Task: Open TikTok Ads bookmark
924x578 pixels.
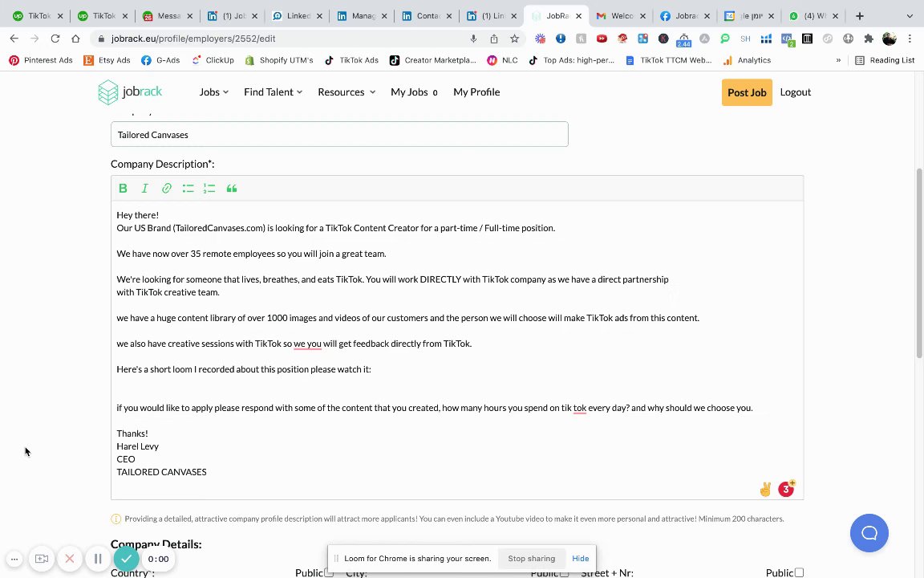Action: coord(352,60)
